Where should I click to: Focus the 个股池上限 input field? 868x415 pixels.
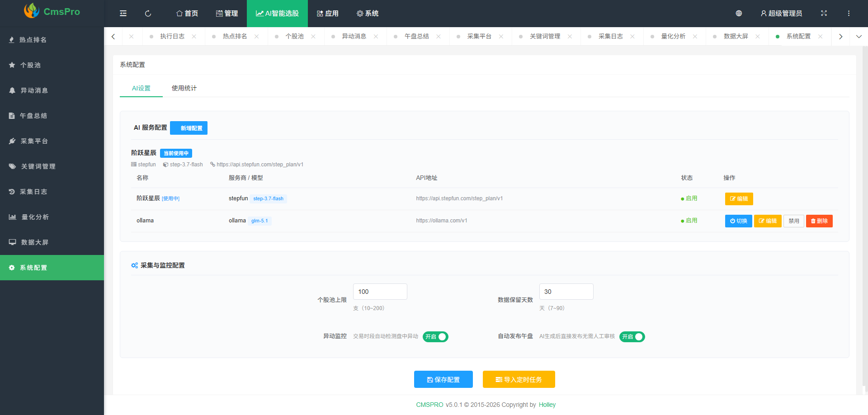[x=380, y=292]
